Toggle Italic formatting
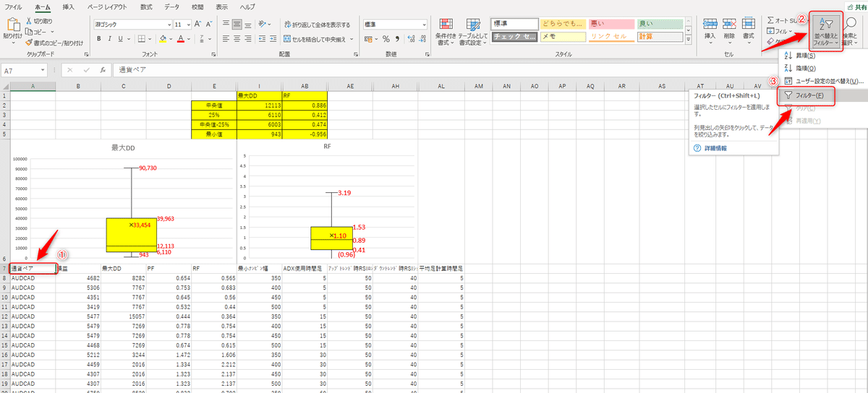 [110, 39]
